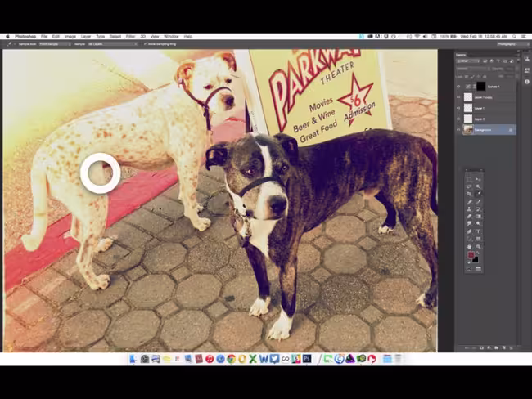Select the Rectangle shape tool
The image size is (532, 399).
tap(478, 239)
